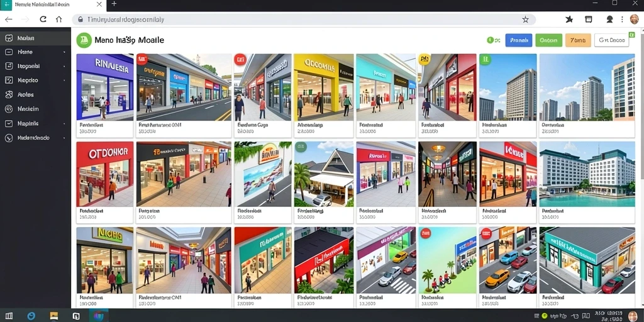The image size is (644, 322).
Task: Click the browser address bar
Action: coord(304,19)
